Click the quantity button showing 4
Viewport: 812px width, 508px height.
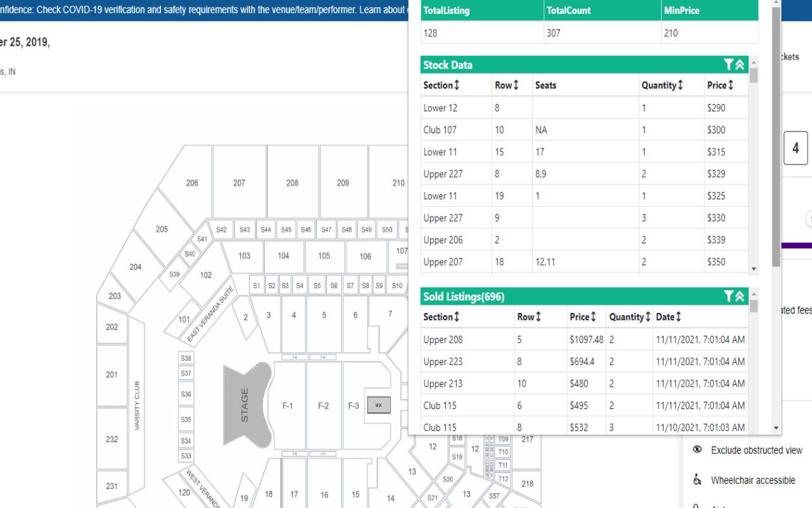[796, 148]
